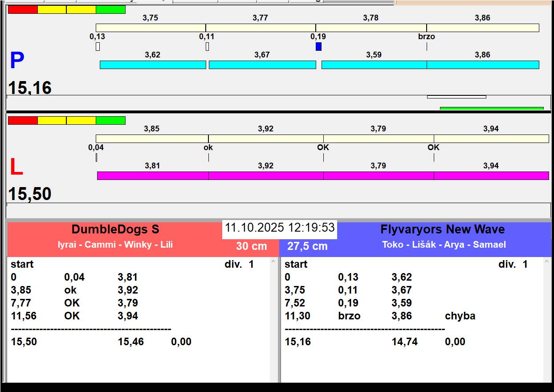Viewport: 554px width, 392px height.
Task: Select 7,77 in the DumbleDogs results list
Action: pyautogui.click(x=20, y=303)
